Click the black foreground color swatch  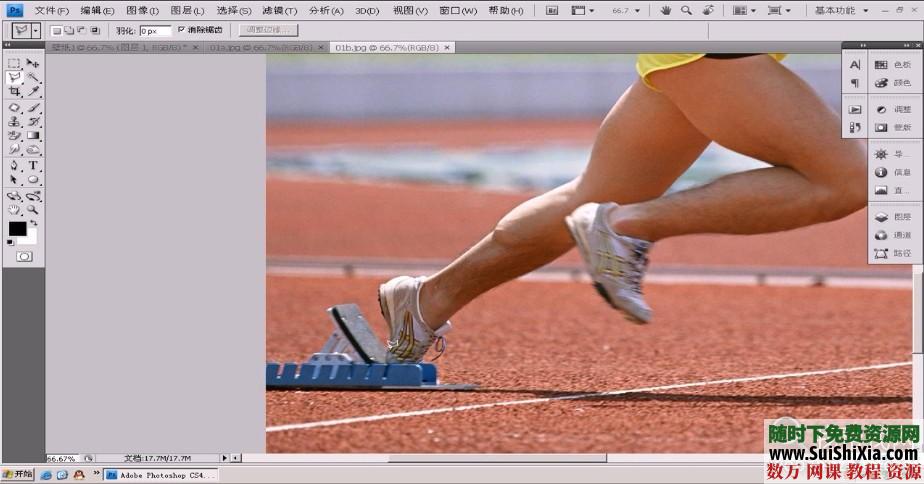point(17,229)
